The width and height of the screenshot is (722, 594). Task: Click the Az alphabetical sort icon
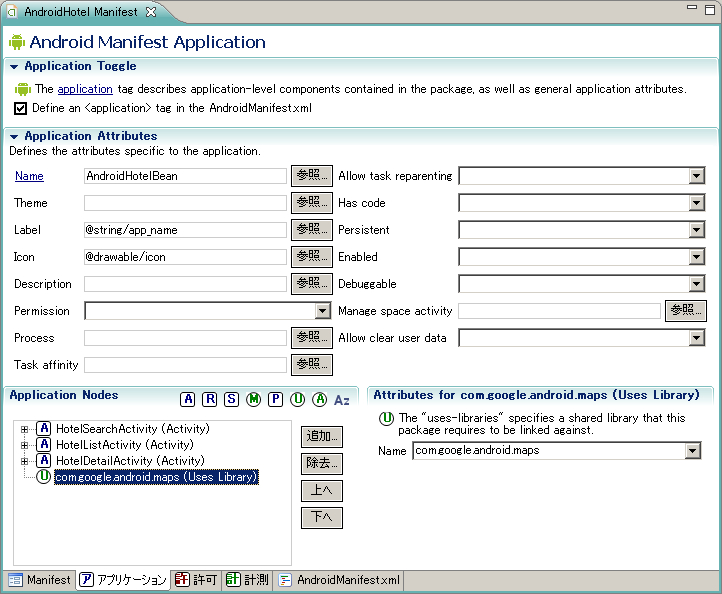click(x=342, y=399)
